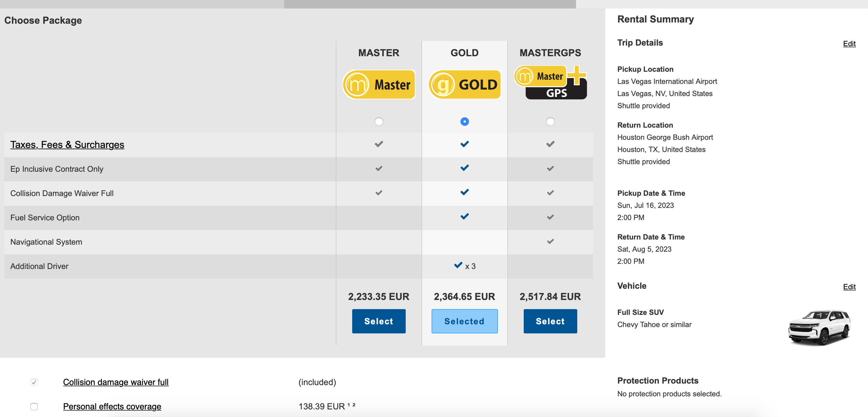Click the GOLD package logo badge
The height and width of the screenshot is (417, 868).
coord(464,84)
